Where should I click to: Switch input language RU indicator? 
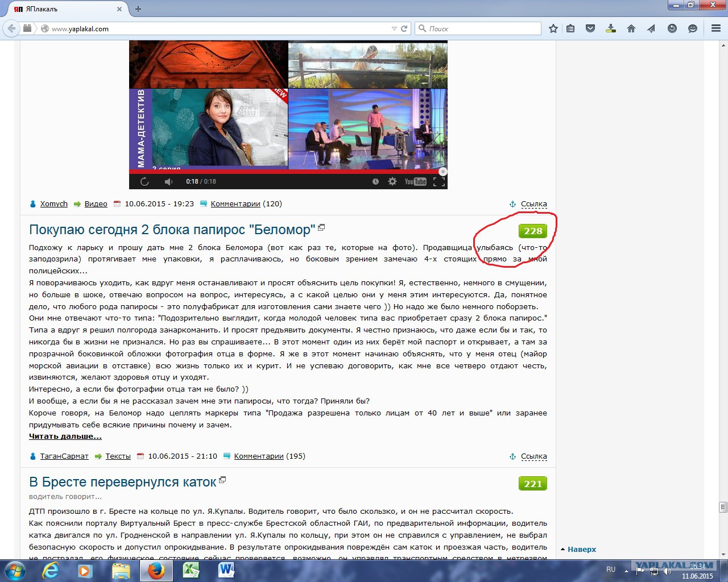pos(611,569)
